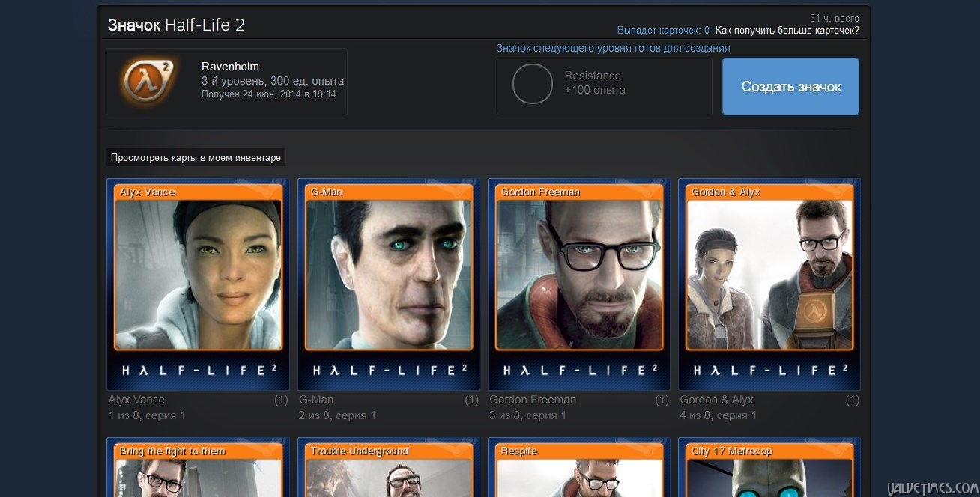
Task: Open the Respite trading card
Action: coord(578,468)
